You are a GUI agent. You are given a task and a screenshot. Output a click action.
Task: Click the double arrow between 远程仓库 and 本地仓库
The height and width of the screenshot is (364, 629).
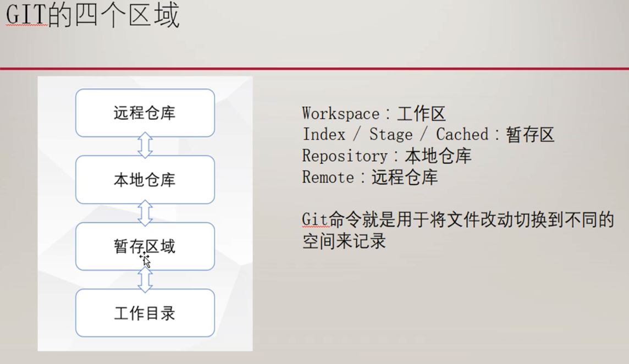(145, 146)
